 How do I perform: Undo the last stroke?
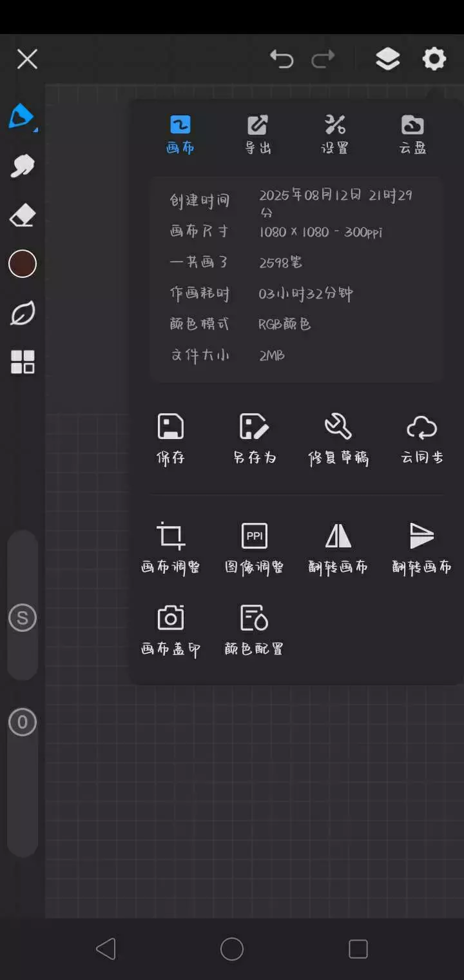pyautogui.click(x=282, y=59)
